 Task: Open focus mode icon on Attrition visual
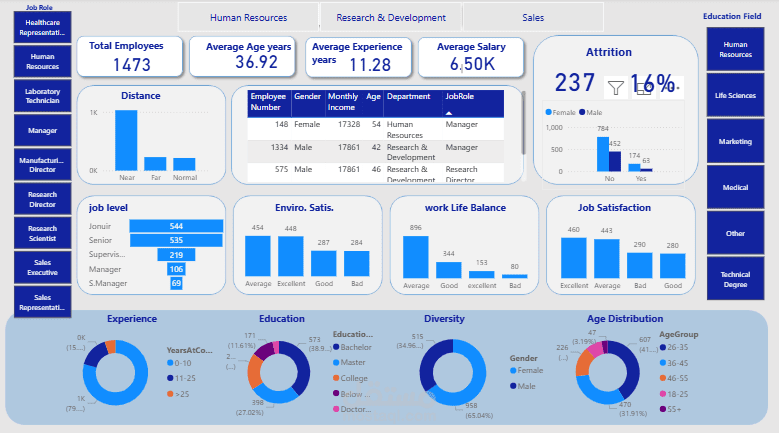click(643, 89)
